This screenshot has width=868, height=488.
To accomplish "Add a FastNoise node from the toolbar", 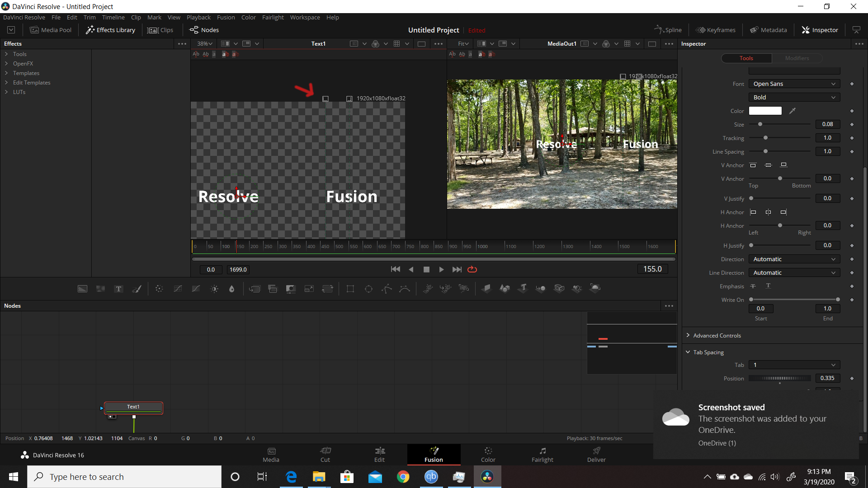I will coord(100,289).
